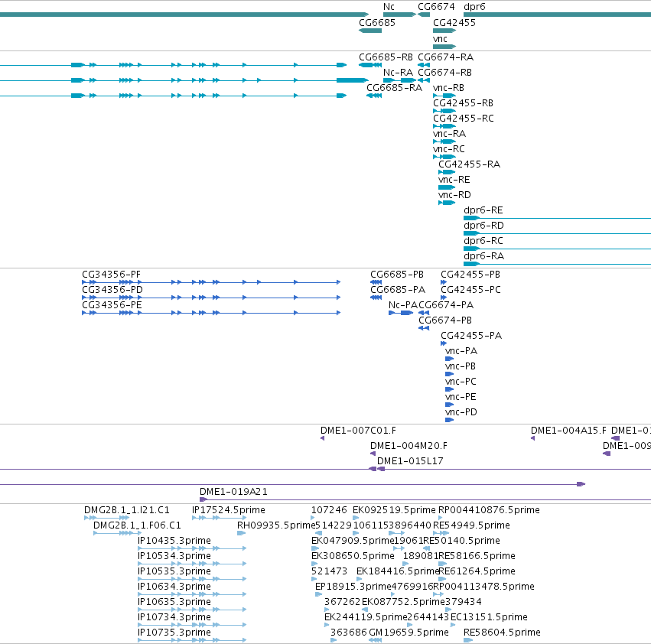Select EST DMG2B.1_1.F06.C1
The height and width of the screenshot is (644, 651).
tap(137, 525)
